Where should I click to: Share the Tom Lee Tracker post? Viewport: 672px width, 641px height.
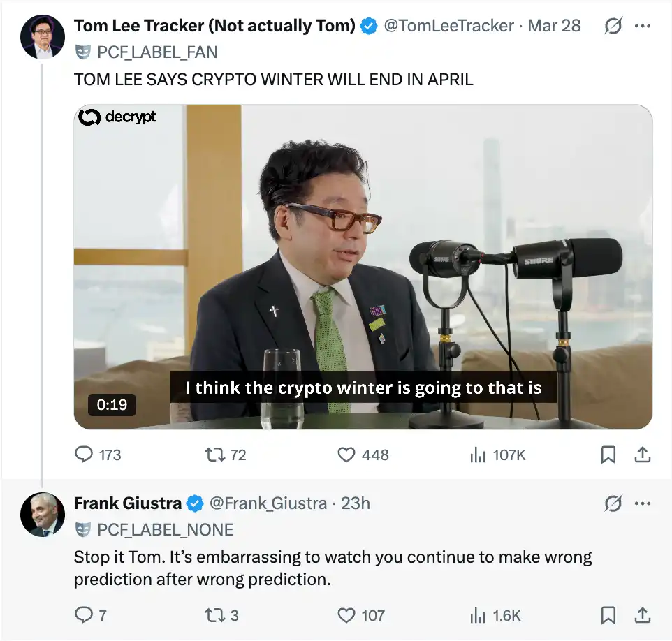(x=642, y=455)
